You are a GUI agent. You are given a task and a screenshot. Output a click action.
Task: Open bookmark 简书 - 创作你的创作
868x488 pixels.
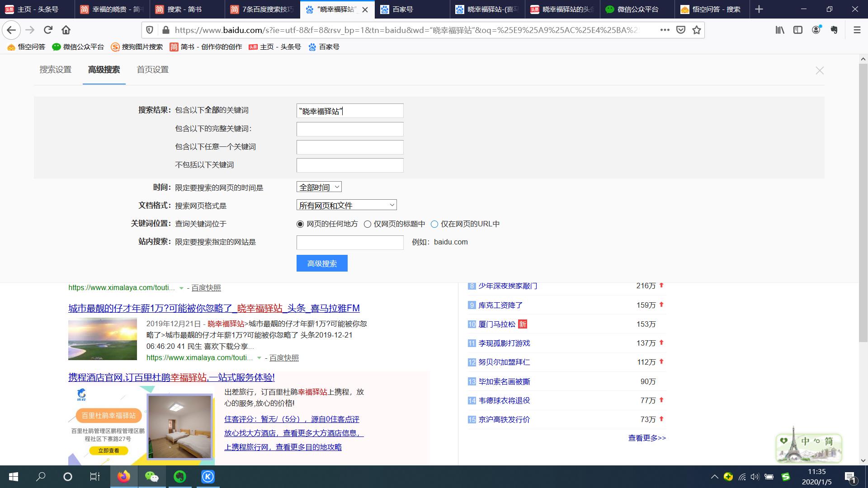[x=206, y=47]
